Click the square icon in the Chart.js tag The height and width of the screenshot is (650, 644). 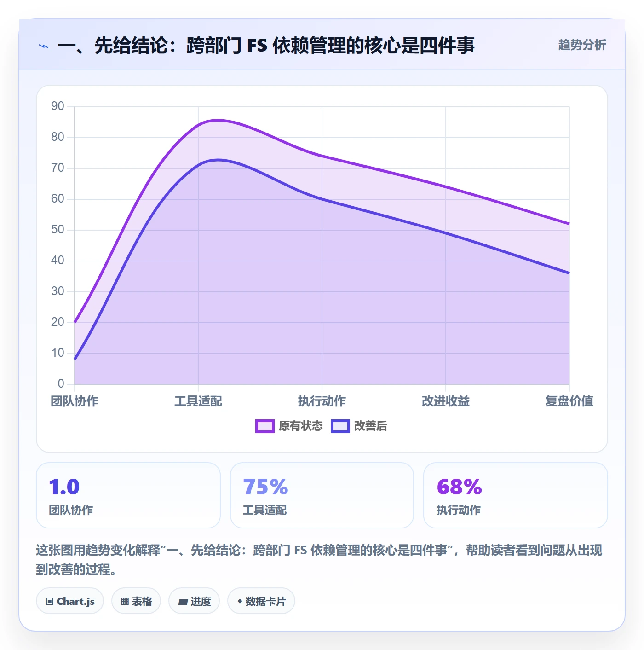coord(50,602)
